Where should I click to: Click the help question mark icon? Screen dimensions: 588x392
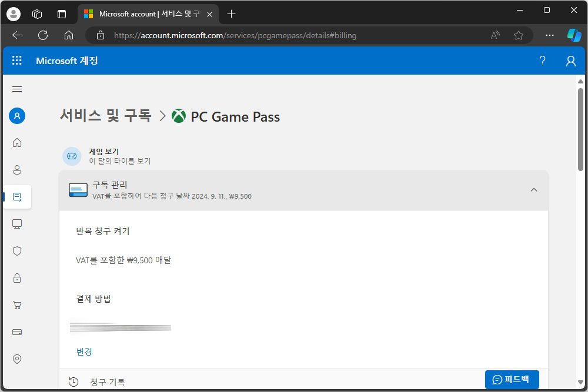click(x=542, y=61)
